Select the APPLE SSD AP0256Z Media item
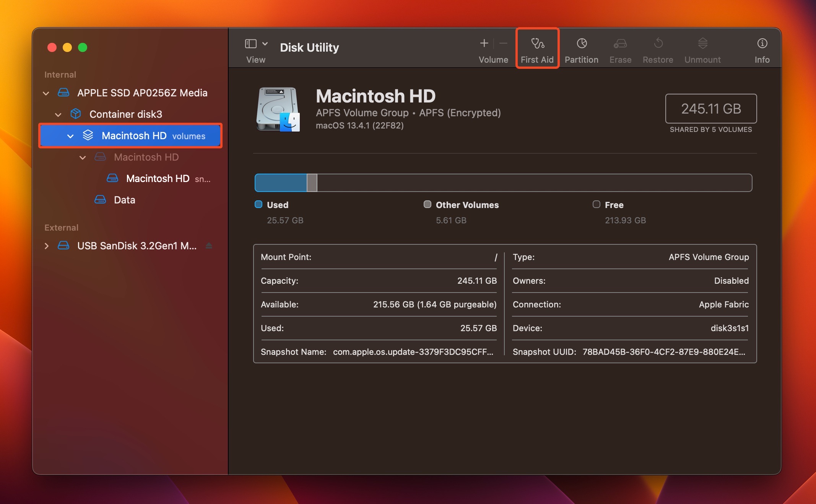Image resolution: width=816 pixels, height=504 pixels. tap(141, 92)
